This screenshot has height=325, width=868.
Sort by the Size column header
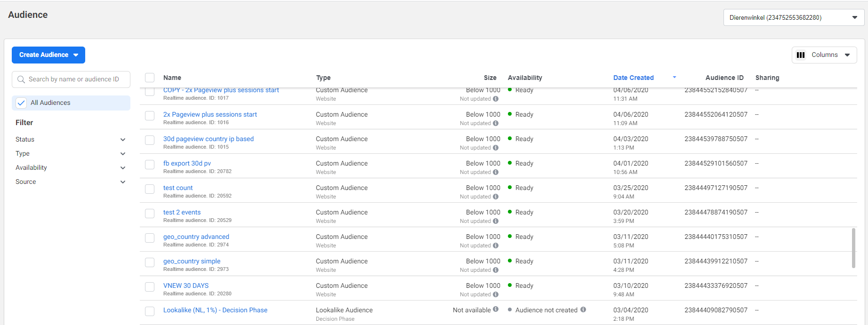[x=490, y=78]
